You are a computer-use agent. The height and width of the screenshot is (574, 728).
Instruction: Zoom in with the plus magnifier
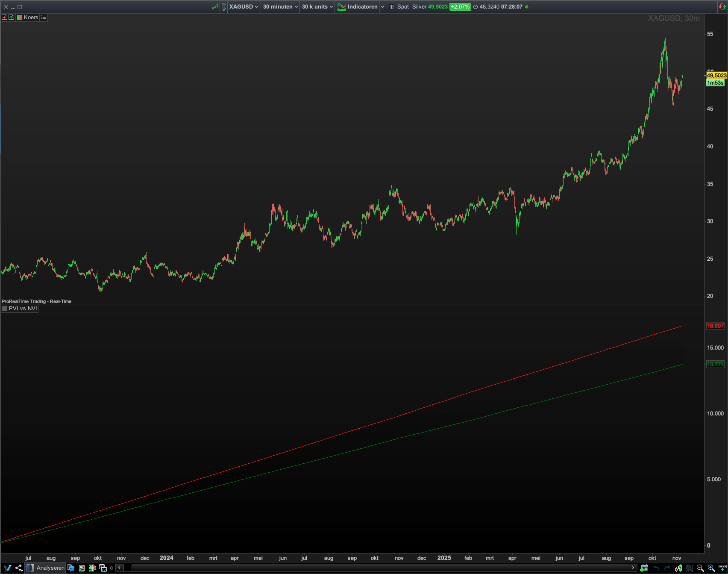[711, 568]
